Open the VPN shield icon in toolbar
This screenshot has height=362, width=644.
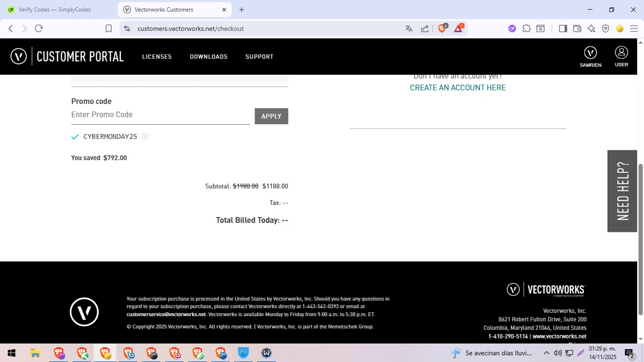point(605,28)
